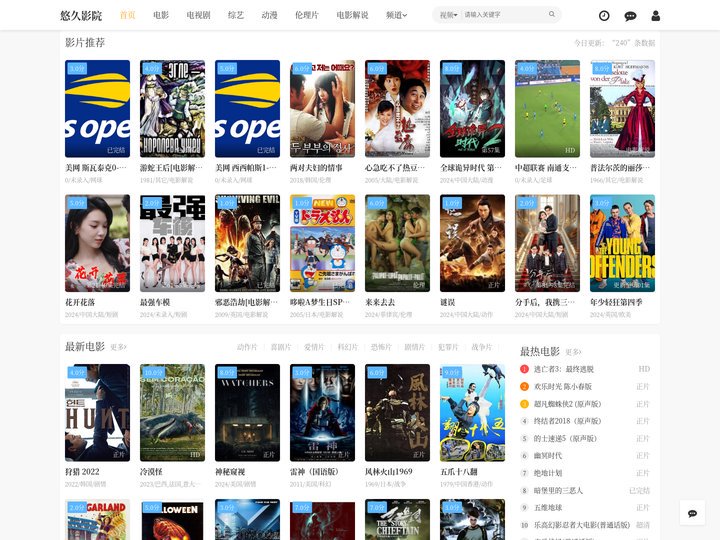This screenshot has width=720, height=540.
Task: Open the 最强车模 poster thumbnail
Action: pos(172,243)
